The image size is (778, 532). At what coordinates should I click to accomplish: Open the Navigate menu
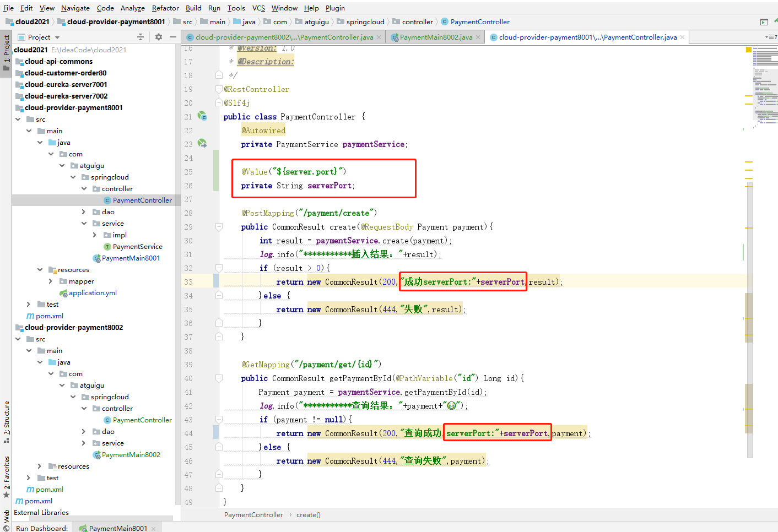tap(75, 8)
